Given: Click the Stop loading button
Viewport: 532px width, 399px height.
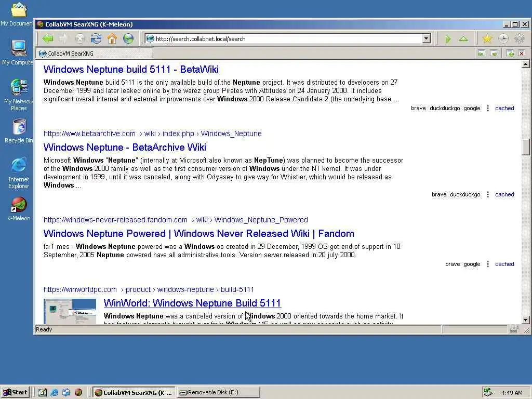Looking at the screenshot, I should tap(79, 38).
